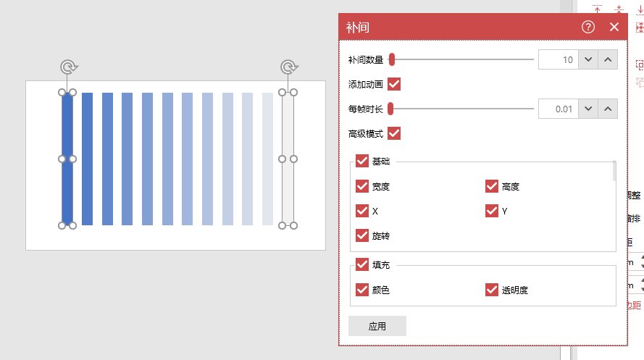The image size is (644, 360).
Task: Disable the 高级模式 checkbox
Action: point(394,133)
